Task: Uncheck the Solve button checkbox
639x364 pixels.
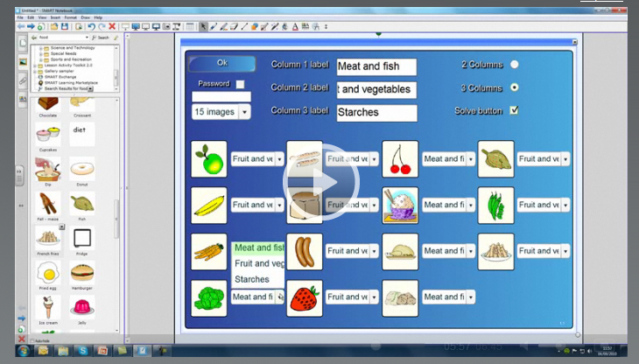Action: [x=514, y=110]
